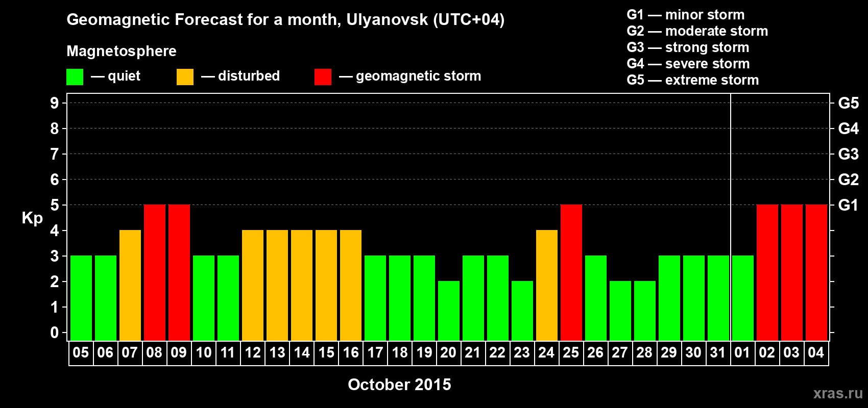The image size is (868, 408).
Task: Click the short green bar for day 27
Action: coord(620,311)
